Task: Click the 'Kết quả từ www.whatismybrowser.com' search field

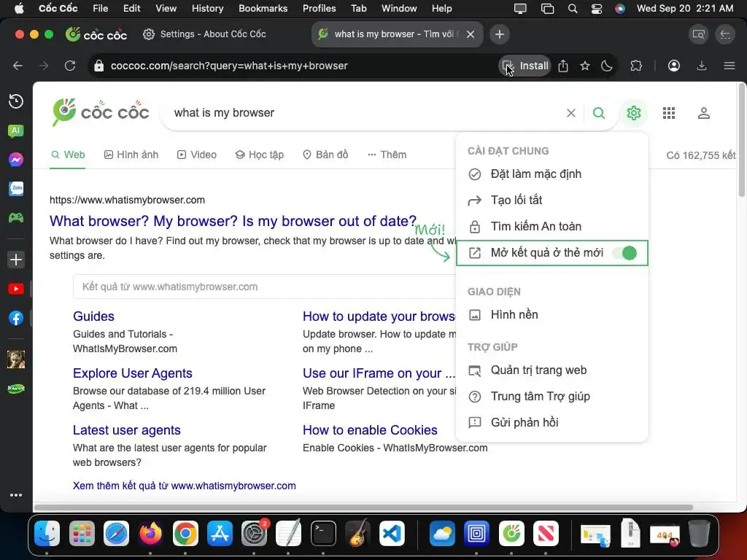Action: pyautogui.click(x=264, y=287)
